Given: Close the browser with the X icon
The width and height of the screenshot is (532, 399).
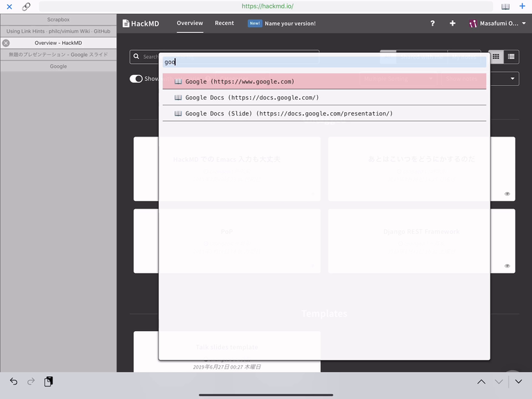Looking at the screenshot, I should 10,6.
